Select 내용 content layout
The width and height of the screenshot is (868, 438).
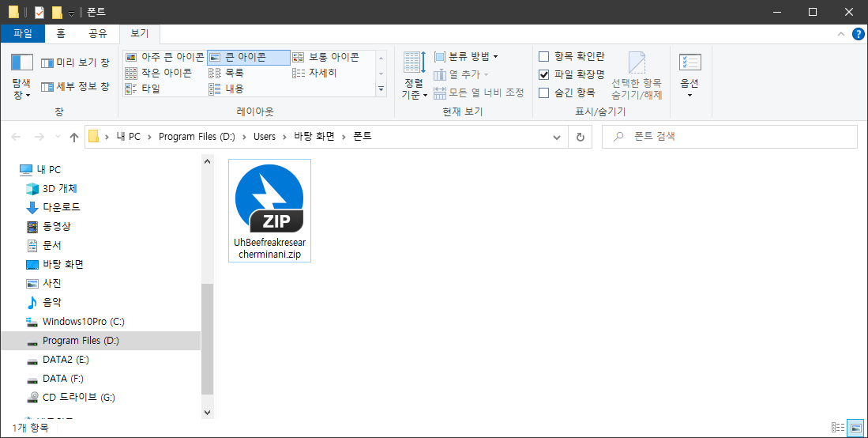[x=227, y=89]
